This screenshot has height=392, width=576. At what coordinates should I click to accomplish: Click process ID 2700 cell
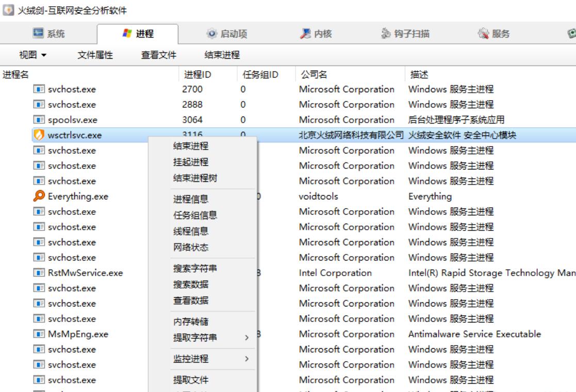[x=192, y=89]
